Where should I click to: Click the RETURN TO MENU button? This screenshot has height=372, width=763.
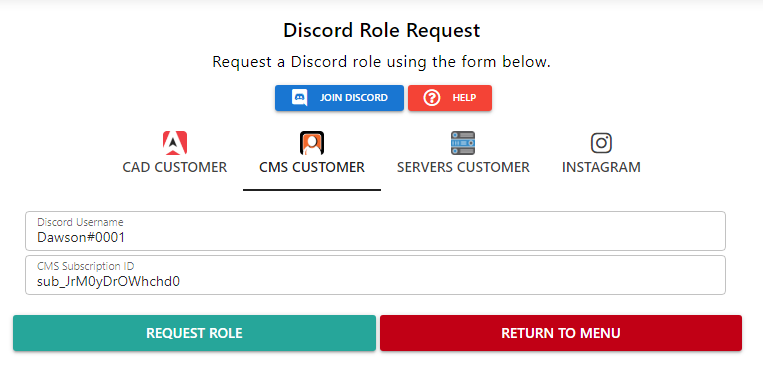[561, 333]
